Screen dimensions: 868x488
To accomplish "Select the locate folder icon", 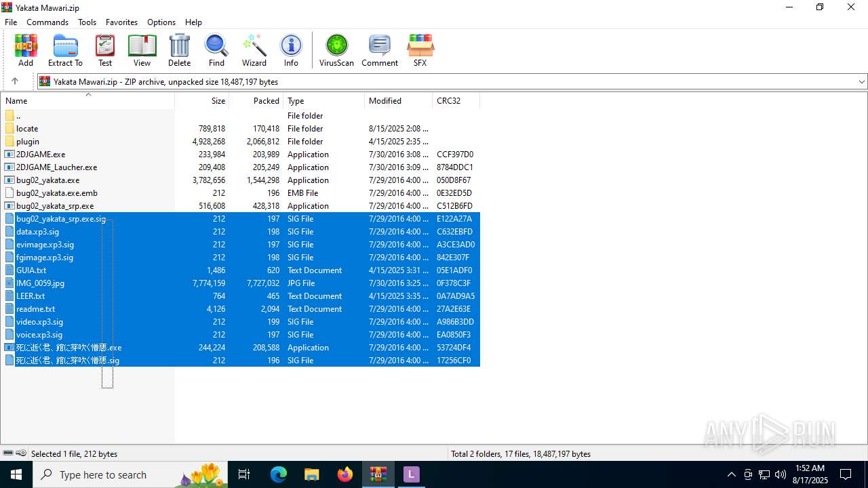I will (x=9, y=129).
